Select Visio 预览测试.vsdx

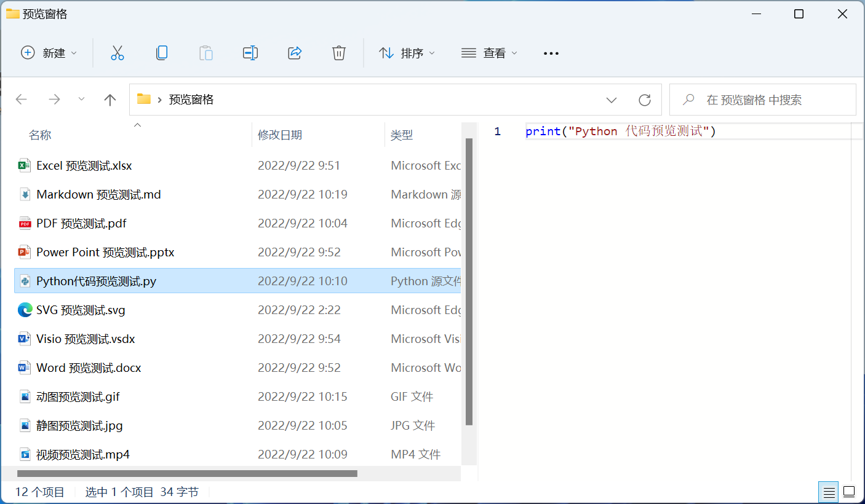pyautogui.click(x=86, y=339)
